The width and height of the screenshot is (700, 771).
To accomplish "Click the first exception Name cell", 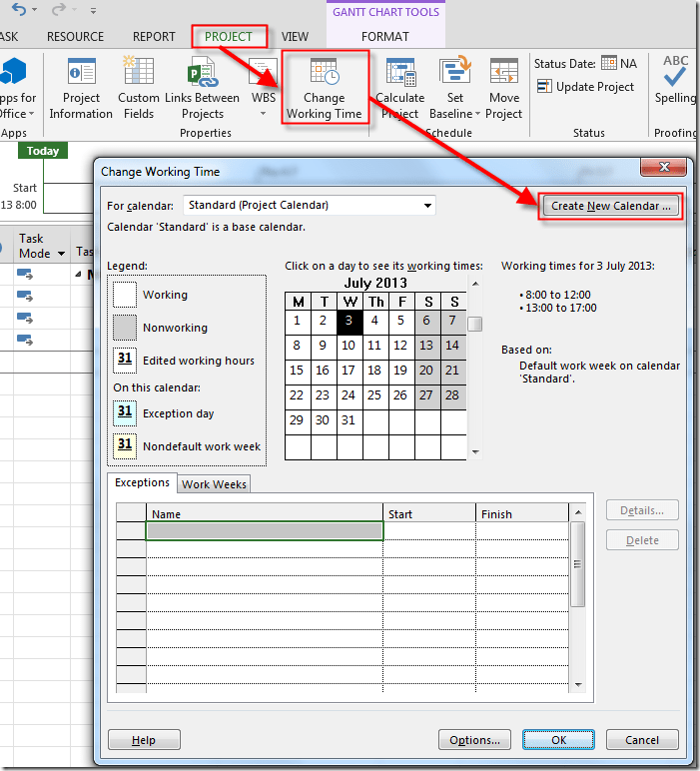I will 265,531.
